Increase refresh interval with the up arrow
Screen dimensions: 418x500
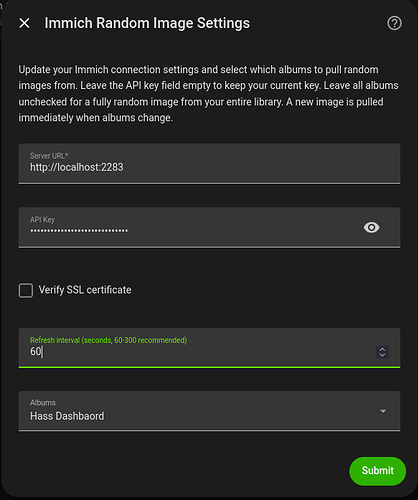(382, 349)
